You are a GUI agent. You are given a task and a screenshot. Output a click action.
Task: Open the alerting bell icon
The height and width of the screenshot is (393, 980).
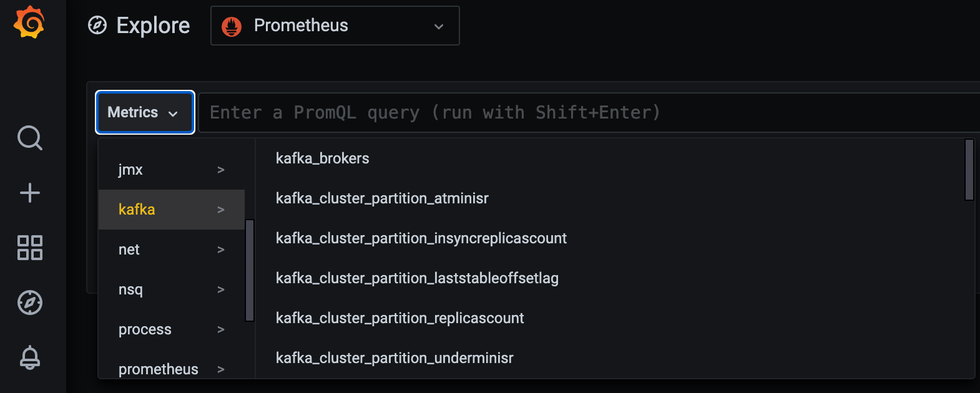click(x=29, y=357)
